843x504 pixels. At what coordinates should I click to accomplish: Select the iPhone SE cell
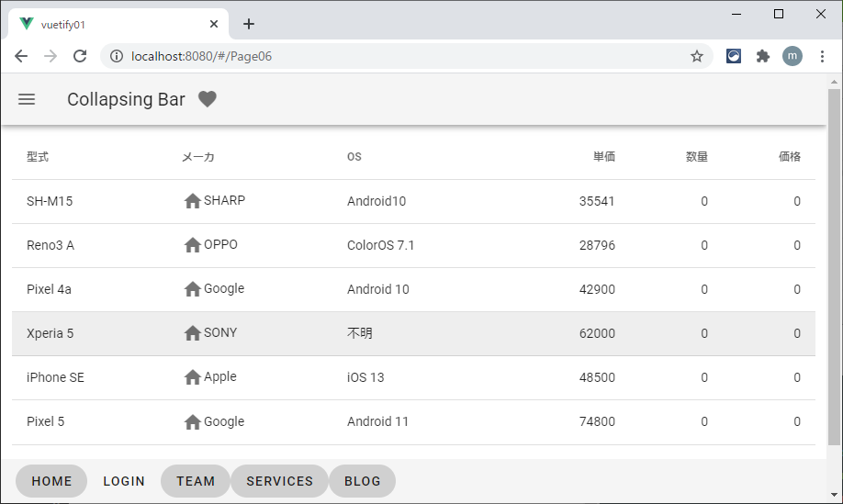tap(55, 377)
